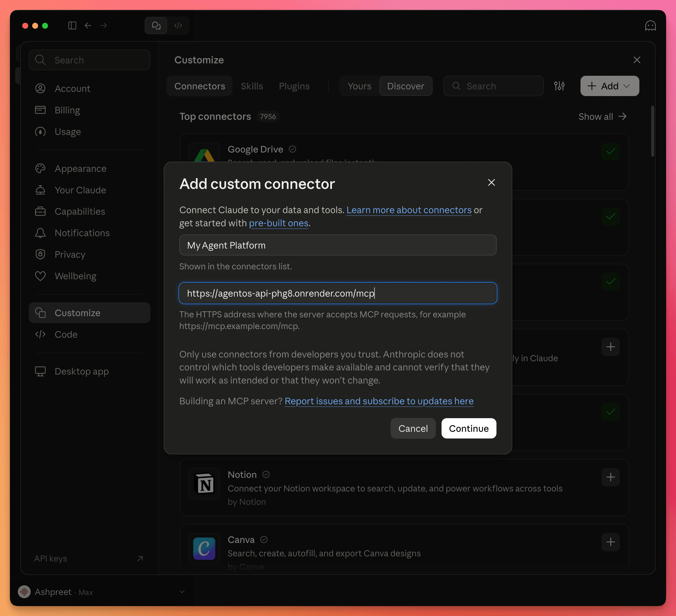Focus the connector name field

[x=338, y=245]
